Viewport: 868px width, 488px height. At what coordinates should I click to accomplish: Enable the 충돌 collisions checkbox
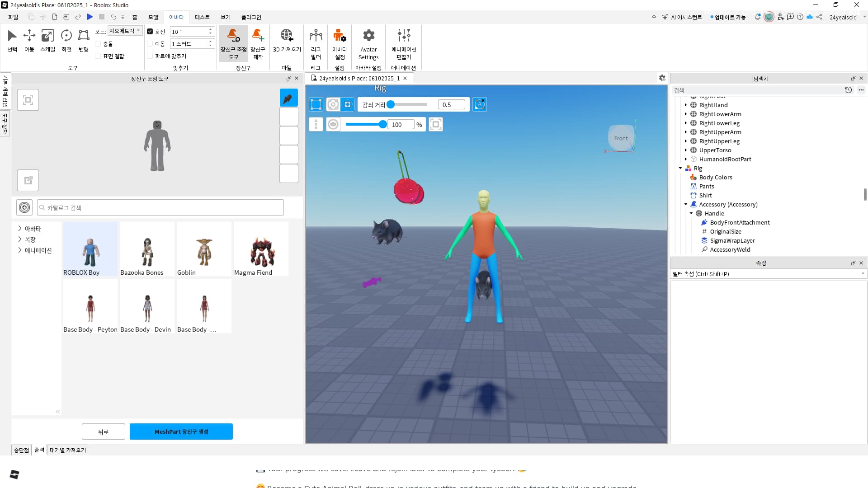pyautogui.click(x=98, y=44)
